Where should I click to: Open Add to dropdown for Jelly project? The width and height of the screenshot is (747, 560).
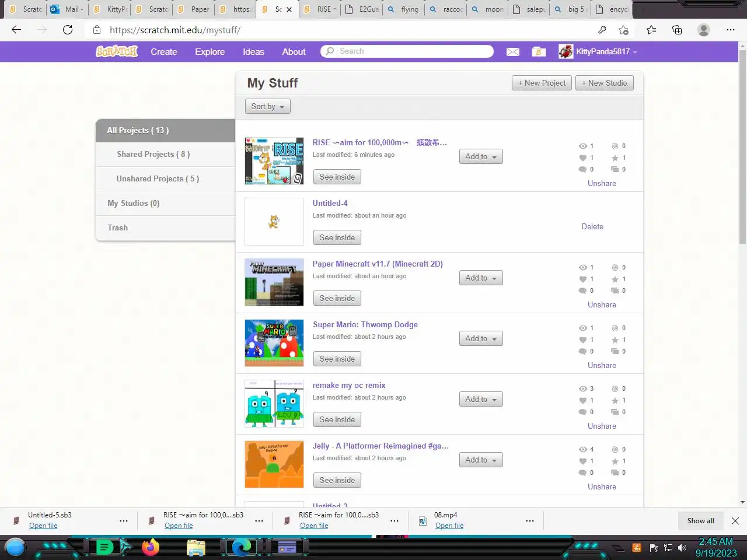point(481,460)
